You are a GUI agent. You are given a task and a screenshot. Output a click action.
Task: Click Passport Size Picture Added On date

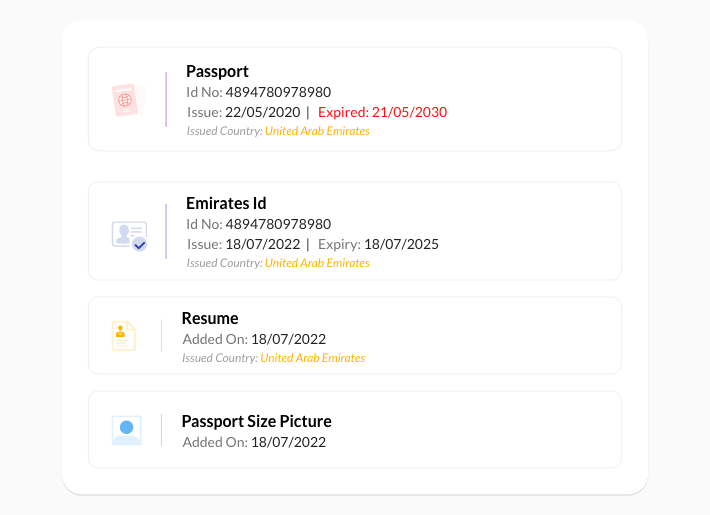(x=288, y=442)
